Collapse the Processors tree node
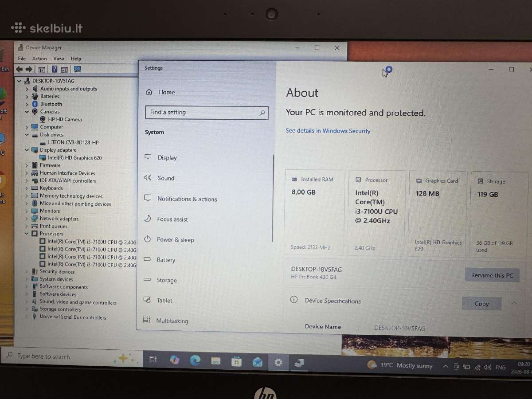532x399 pixels. point(27,234)
